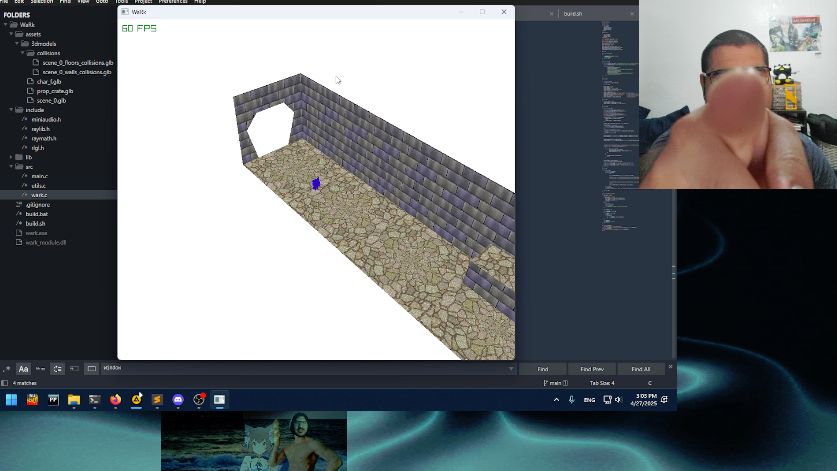Open char_1.glb in sidebar
This screenshot has height=471, width=837.
(x=49, y=82)
